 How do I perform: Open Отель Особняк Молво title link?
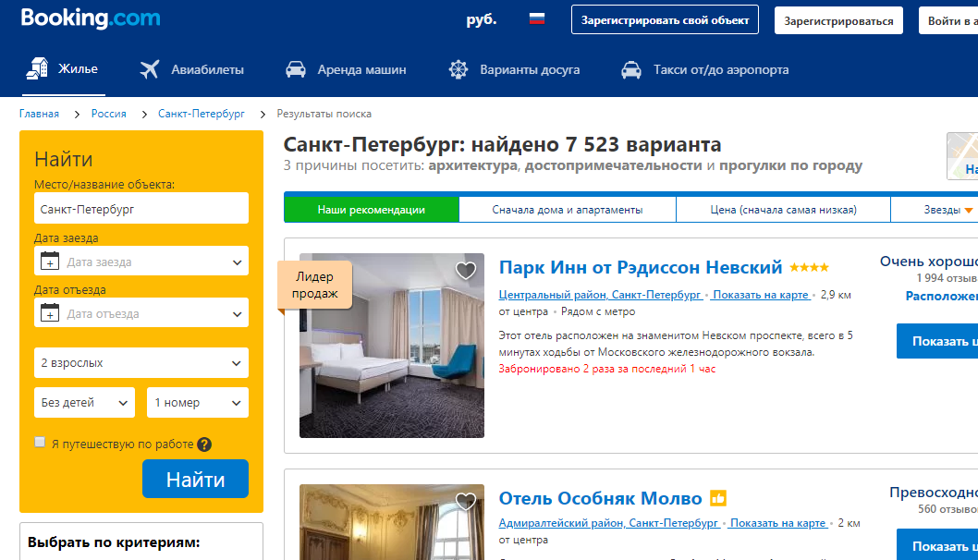coord(601,498)
